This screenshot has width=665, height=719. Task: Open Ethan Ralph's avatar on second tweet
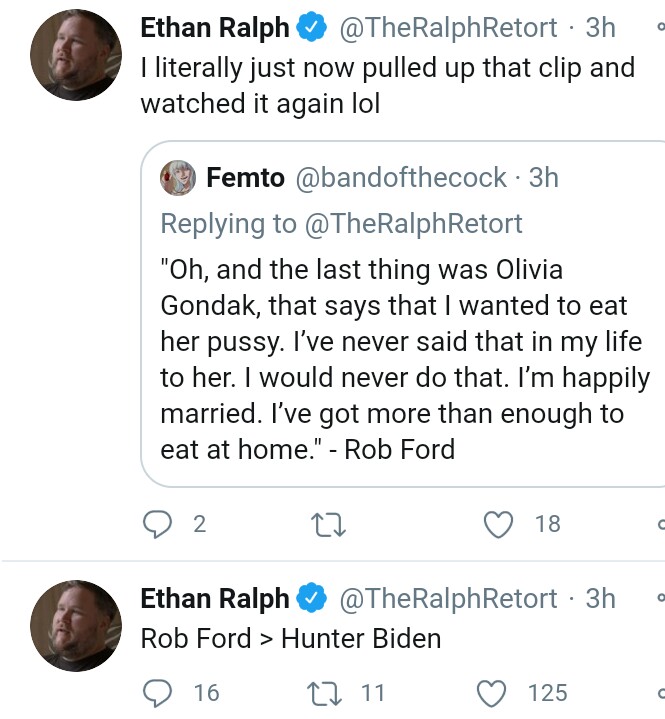[76, 625]
